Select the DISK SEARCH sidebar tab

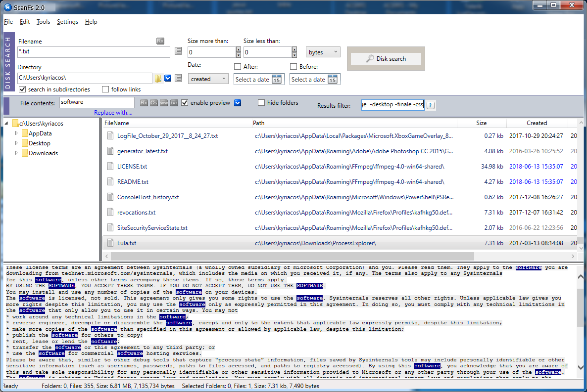click(x=8, y=62)
